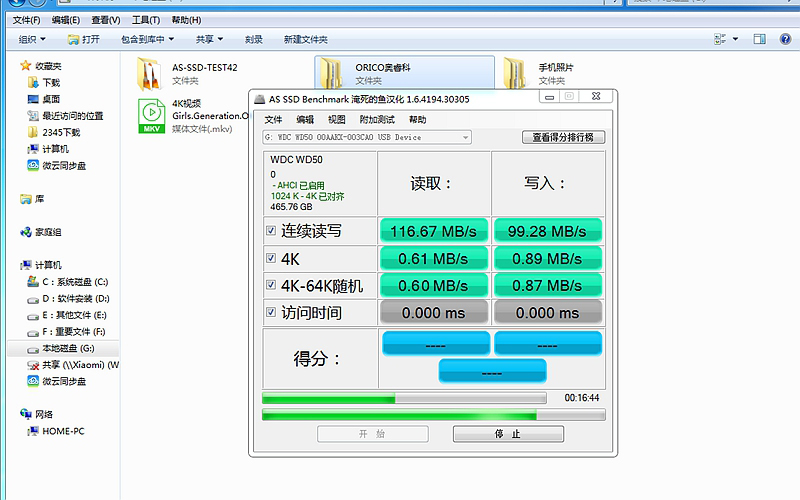Open the AS-SSD-TEST42 folder icon
800x500 pixels.
149,73
